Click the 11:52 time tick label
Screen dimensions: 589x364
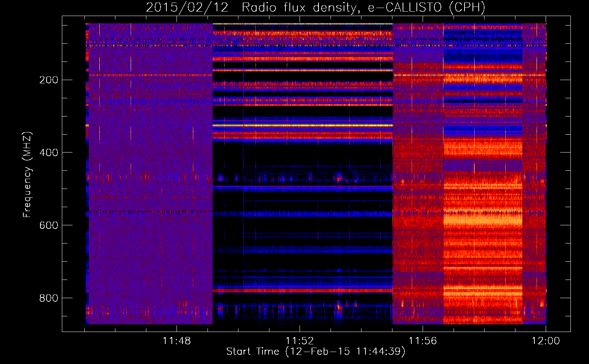pos(300,341)
